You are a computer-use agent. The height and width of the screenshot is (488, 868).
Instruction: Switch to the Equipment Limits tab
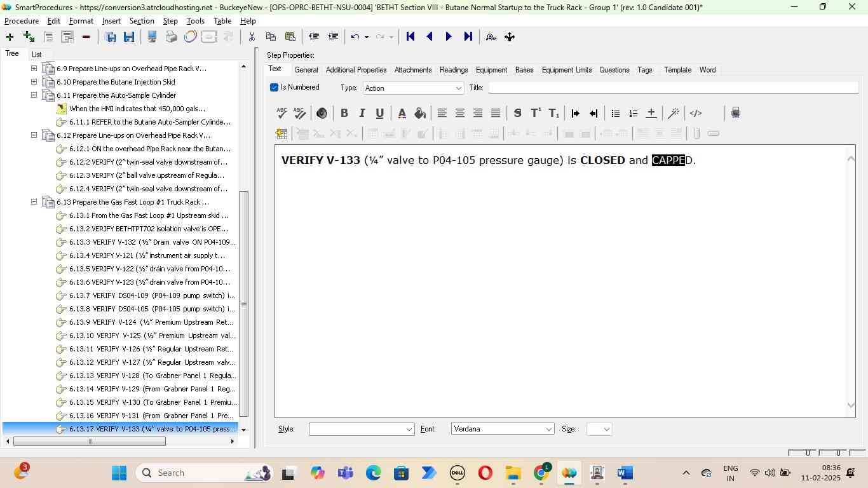(567, 70)
